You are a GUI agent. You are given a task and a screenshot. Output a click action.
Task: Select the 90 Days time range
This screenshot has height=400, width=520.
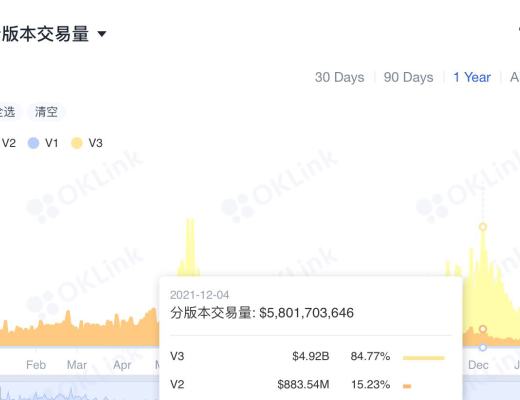[408, 77]
